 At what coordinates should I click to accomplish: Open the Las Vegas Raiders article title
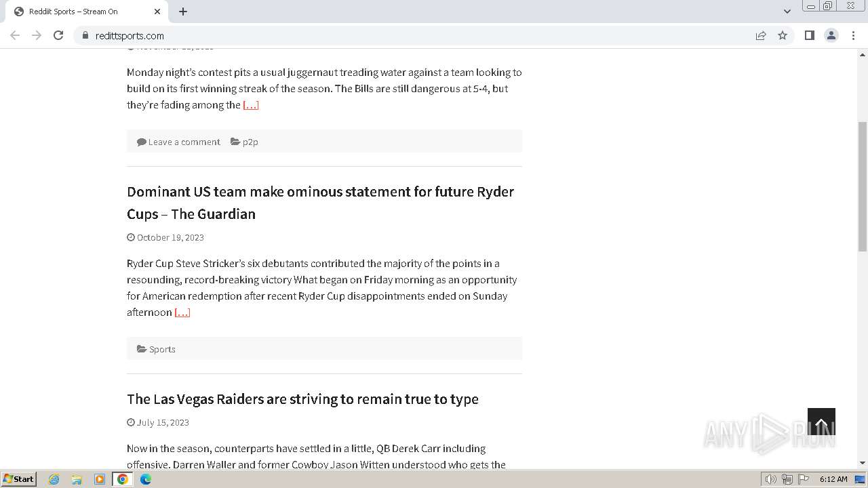302,399
